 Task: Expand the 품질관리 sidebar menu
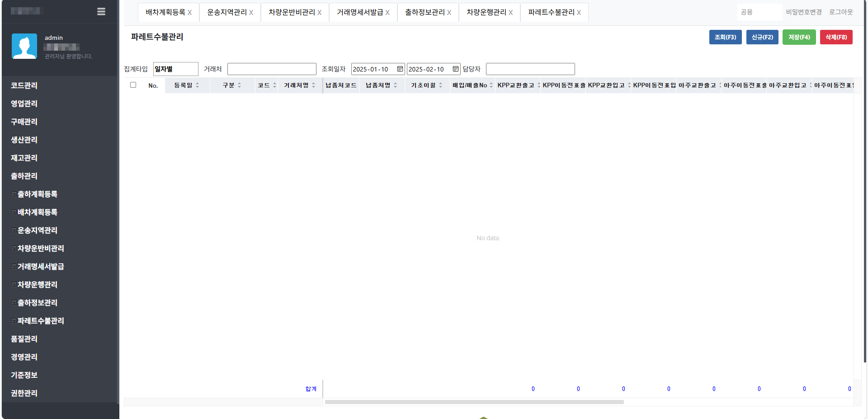24,339
